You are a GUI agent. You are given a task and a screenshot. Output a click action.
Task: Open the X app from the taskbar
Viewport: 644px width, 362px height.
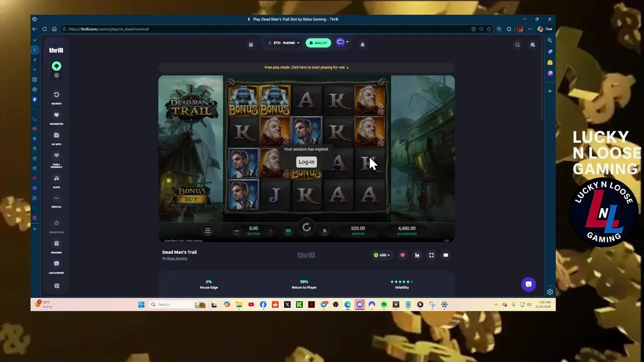287,305
